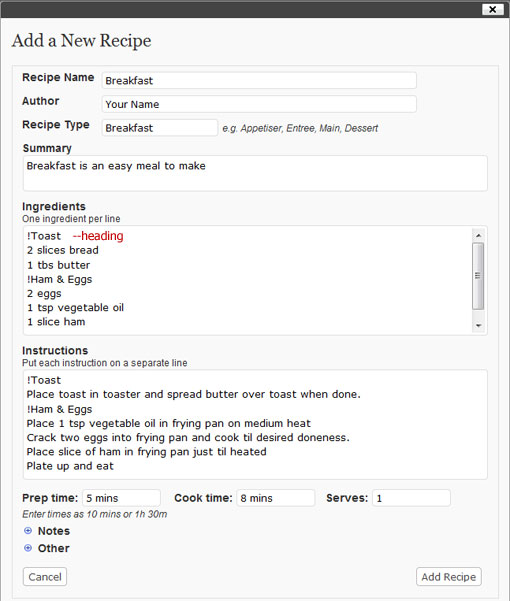Image resolution: width=510 pixels, height=601 pixels.
Task: Open the Notes expander label
Action: pos(54,531)
